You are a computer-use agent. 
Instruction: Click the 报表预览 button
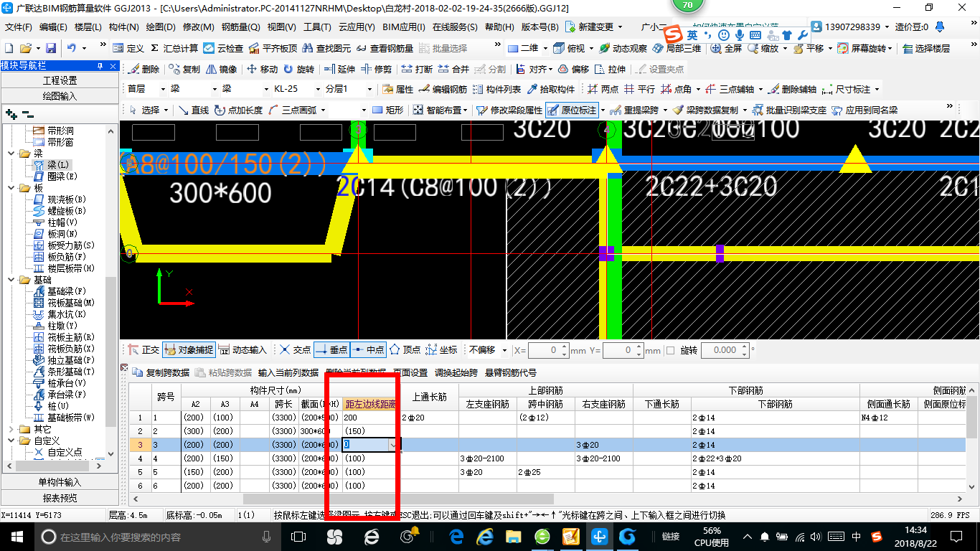coord(60,497)
